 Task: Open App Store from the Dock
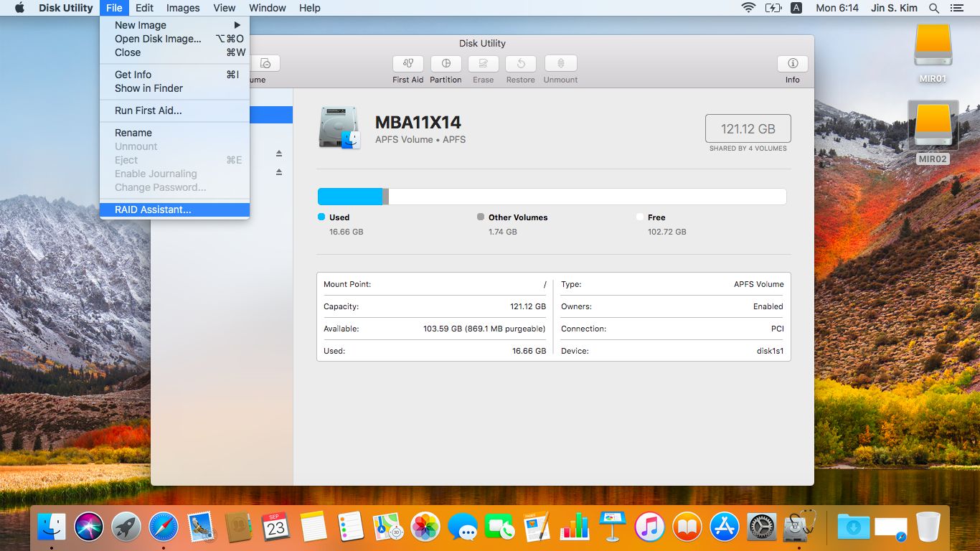coord(725,527)
